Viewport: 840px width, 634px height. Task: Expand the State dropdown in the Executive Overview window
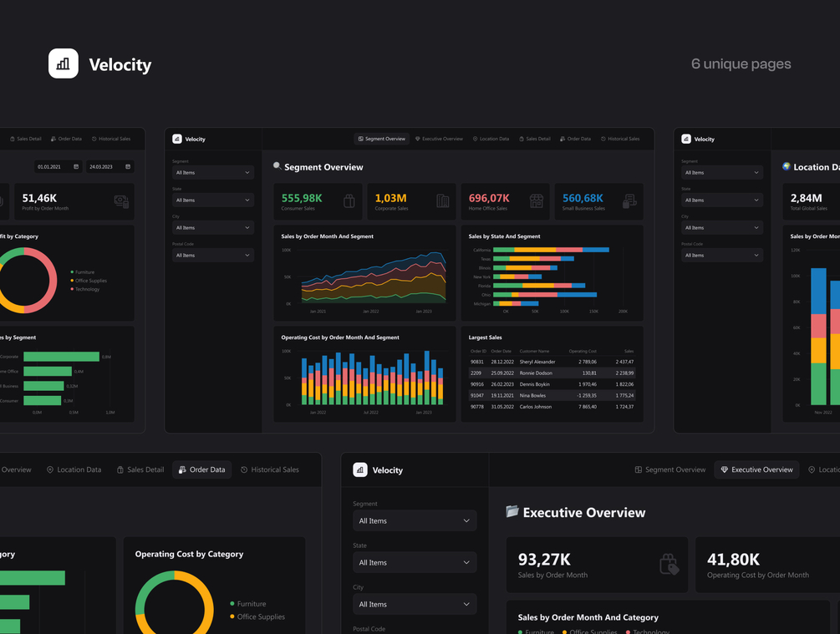pos(415,562)
